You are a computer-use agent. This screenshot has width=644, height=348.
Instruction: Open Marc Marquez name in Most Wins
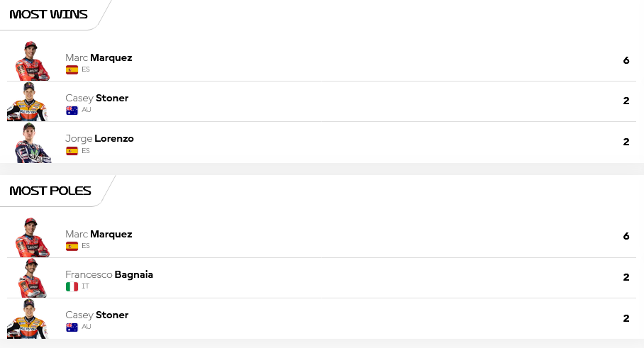click(99, 57)
